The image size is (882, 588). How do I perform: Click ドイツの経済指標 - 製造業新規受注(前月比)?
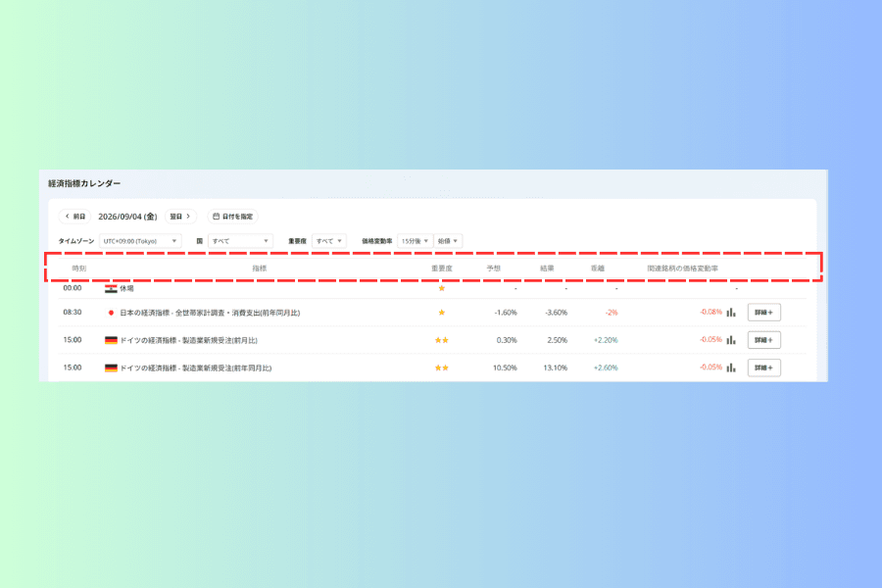coord(188,340)
